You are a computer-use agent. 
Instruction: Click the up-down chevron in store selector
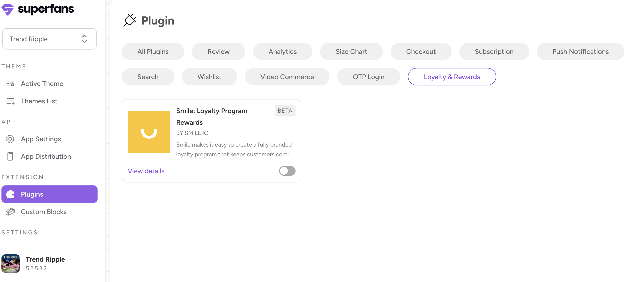[x=84, y=39]
